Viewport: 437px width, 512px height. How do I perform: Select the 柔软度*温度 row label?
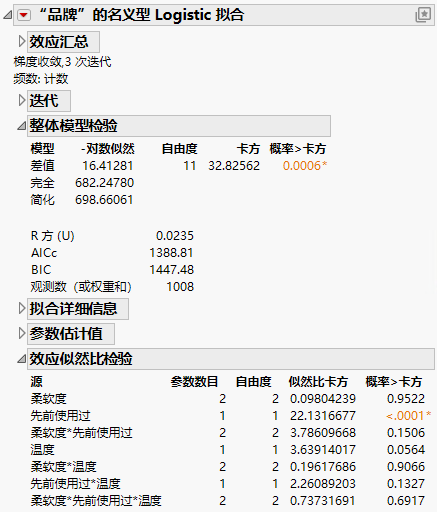pos(63,467)
